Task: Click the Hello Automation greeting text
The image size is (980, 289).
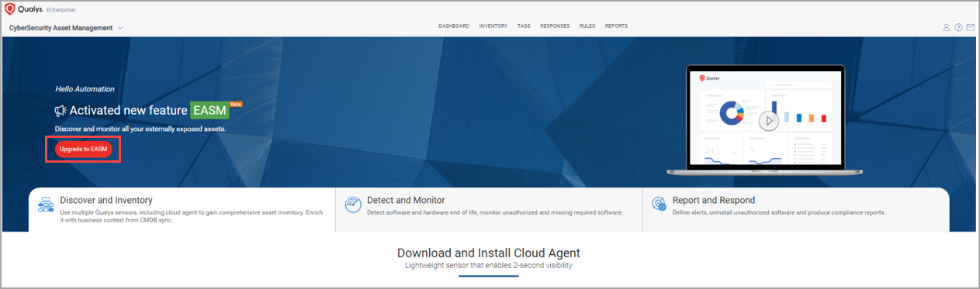Action: point(85,89)
